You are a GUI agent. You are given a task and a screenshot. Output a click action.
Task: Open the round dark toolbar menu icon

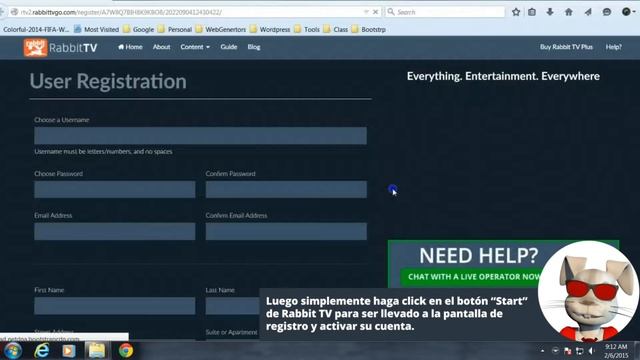627,12
